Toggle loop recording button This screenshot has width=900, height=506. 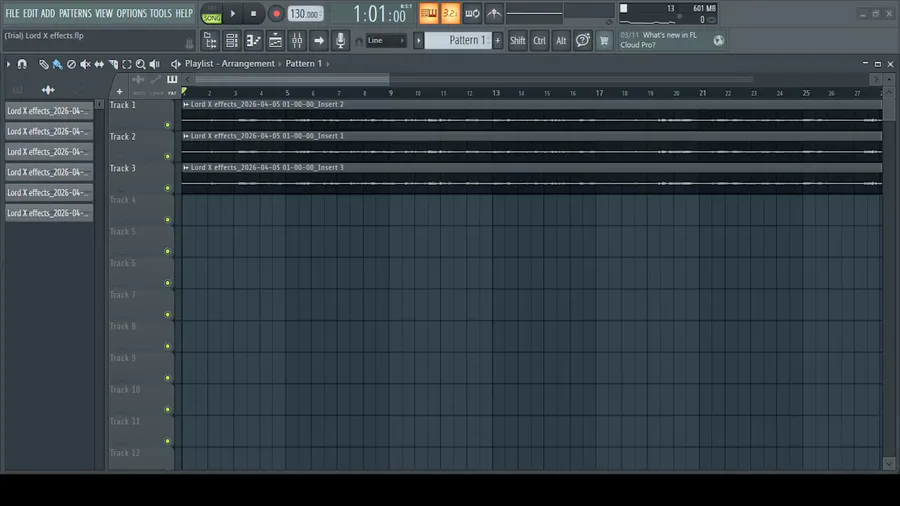(472, 14)
